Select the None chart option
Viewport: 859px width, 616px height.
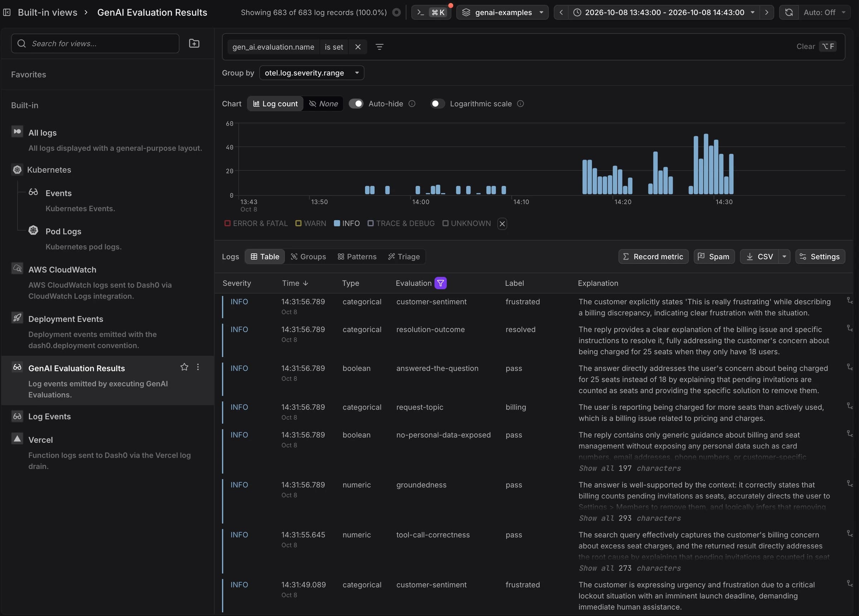(x=323, y=103)
